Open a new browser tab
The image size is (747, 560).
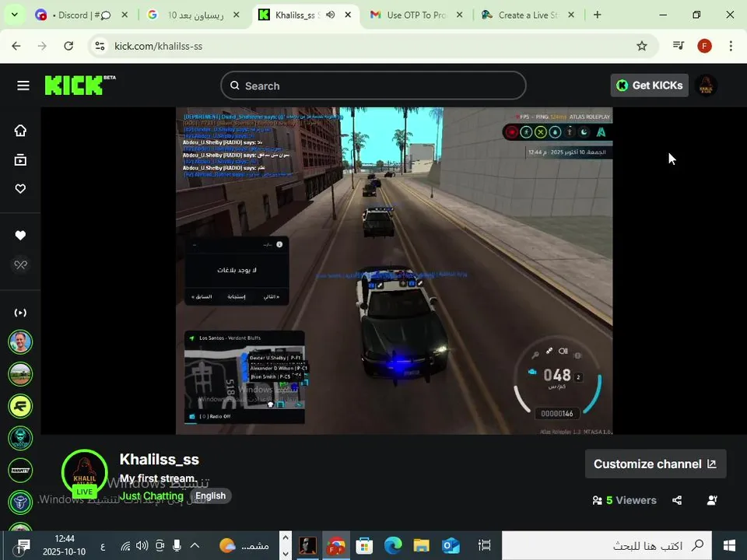click(597, 16)
